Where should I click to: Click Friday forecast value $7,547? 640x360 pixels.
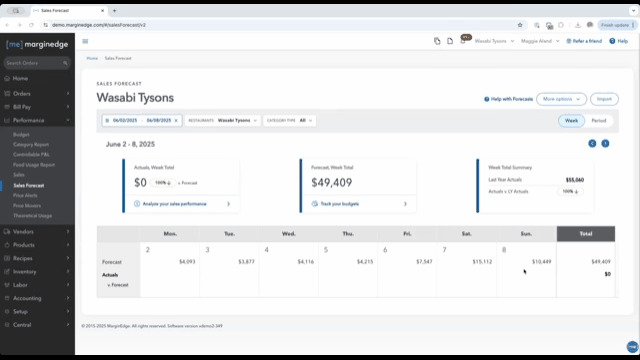pos(424,262)
